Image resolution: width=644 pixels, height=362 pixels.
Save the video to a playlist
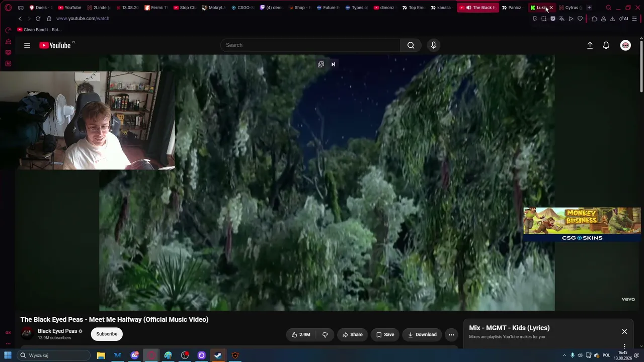point(385,334)
